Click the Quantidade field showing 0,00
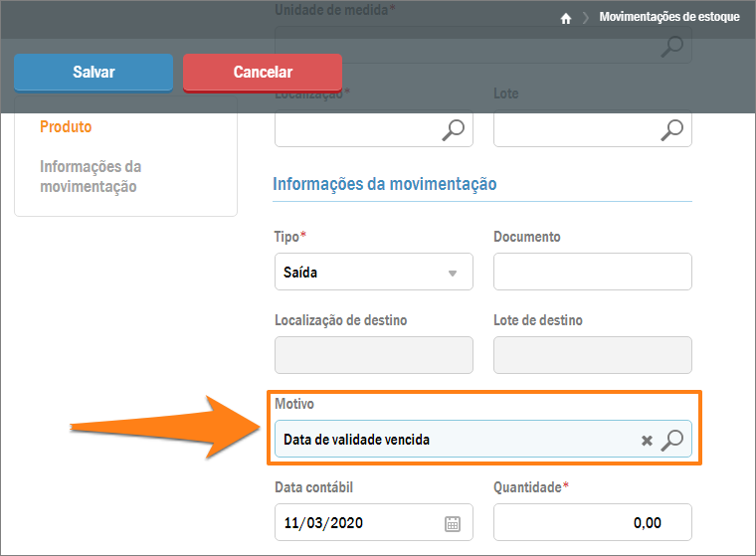This screenshot has height=556, width=756. coord(592,523)
